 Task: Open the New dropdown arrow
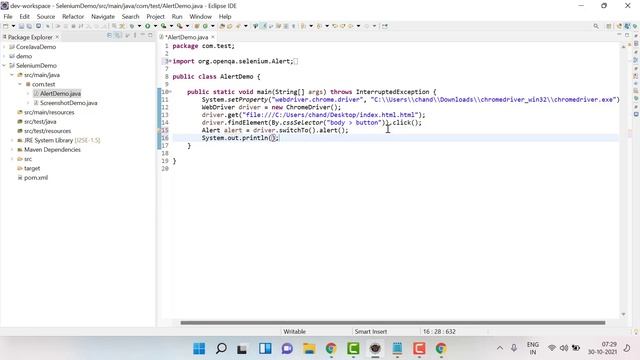13,26
